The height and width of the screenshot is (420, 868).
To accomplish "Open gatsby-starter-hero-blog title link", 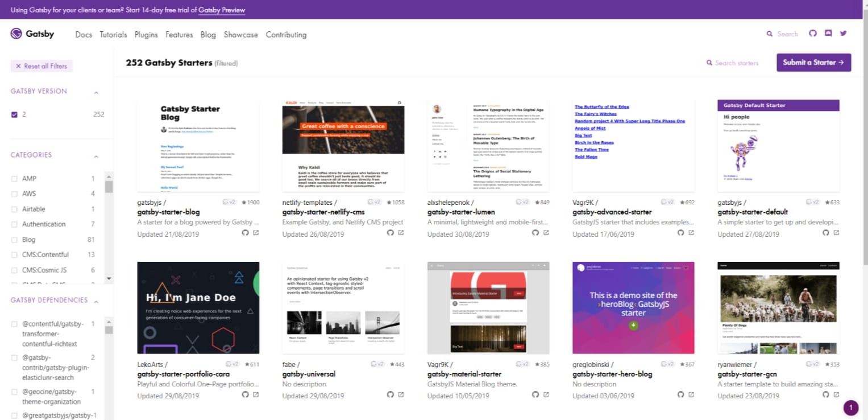I will coord(612,374).
